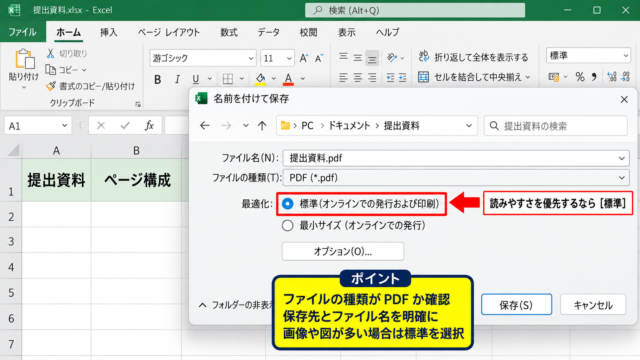Screen dimensions: 640x360
Task: Click the Excel search box in title bar
Action: coord(415,10)
